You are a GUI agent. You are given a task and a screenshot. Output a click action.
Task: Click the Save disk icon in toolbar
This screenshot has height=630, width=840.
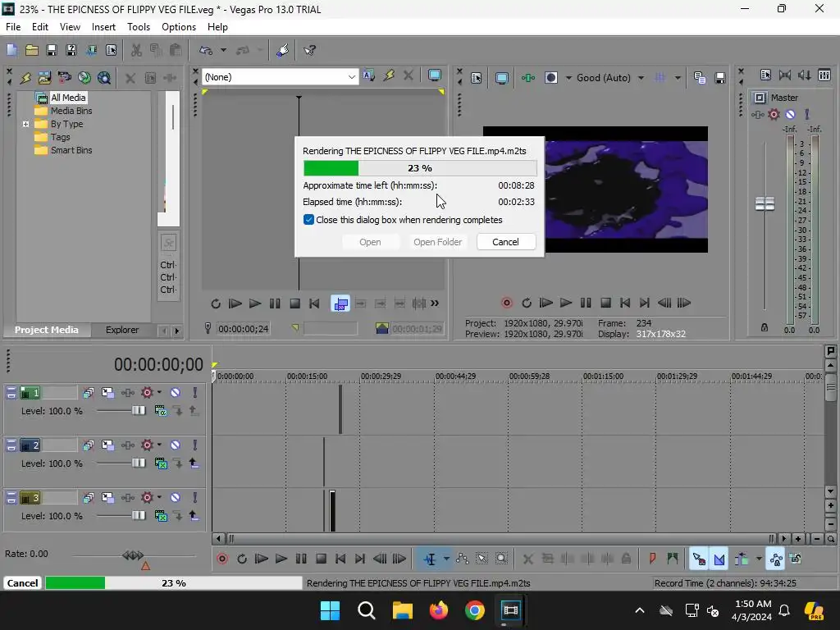pos(52,50)
